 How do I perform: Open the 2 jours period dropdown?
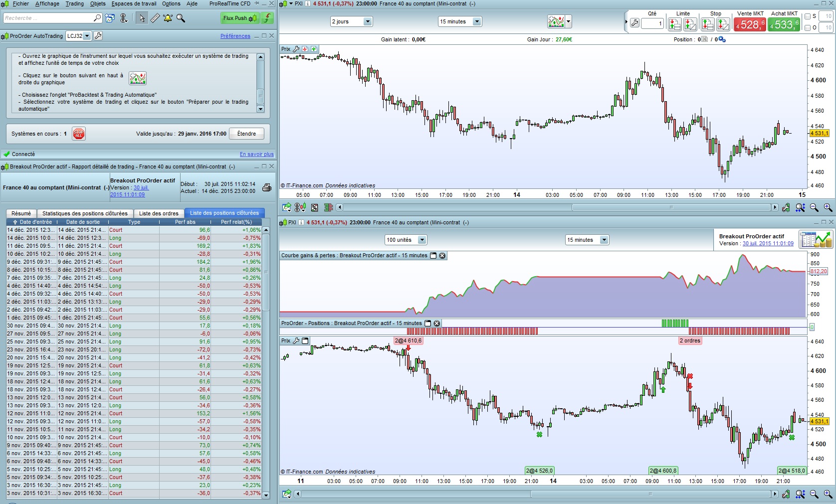click(x=351, y=21)
